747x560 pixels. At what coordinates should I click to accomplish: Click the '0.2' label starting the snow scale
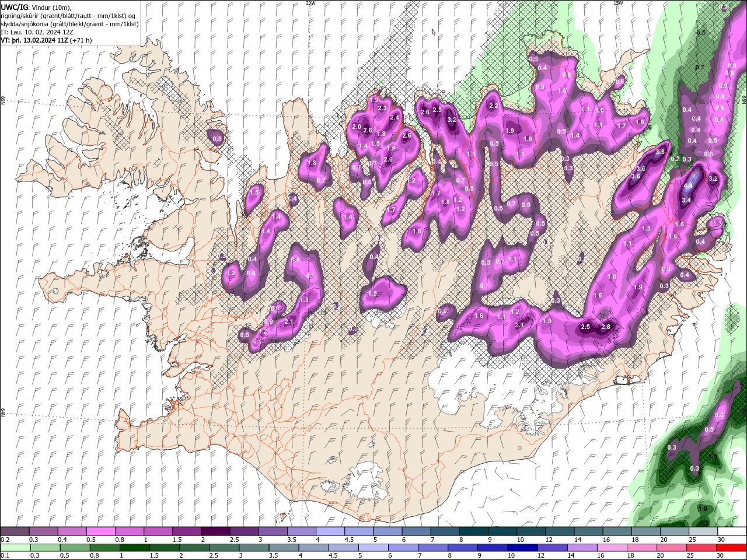[5, 540]
